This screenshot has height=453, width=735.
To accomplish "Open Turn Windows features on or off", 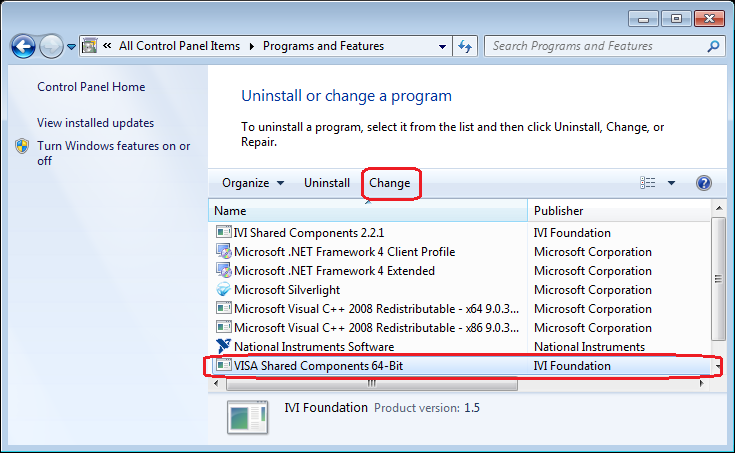I will (113, 153).
